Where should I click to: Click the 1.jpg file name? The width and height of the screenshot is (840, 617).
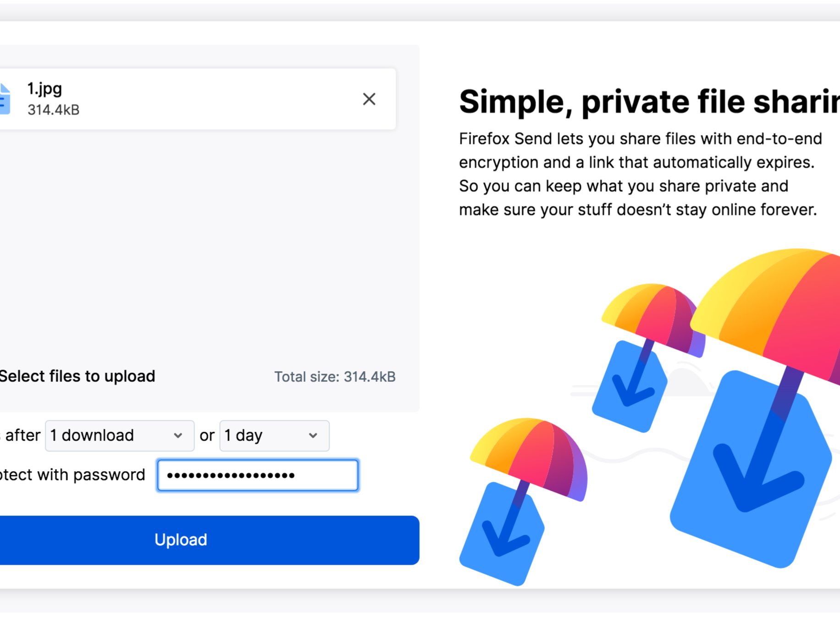click(x=44, y=88)
